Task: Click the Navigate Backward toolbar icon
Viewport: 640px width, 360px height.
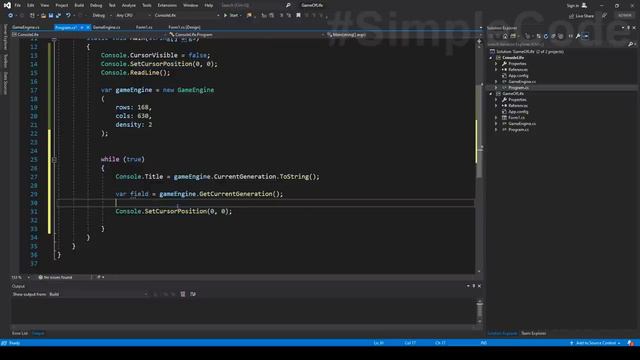Action: (11, 16)
